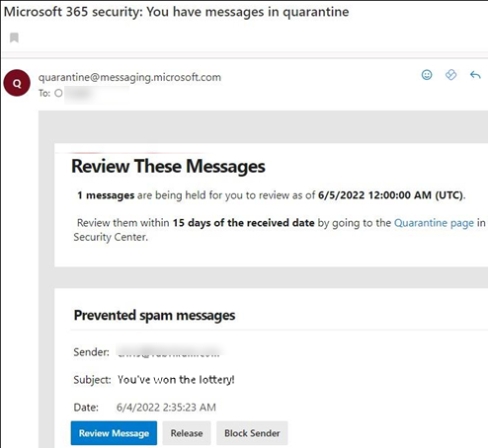Click the diamond tag icon beside the smiley
The height and width of the screenshot is (448, 488).
450,75
